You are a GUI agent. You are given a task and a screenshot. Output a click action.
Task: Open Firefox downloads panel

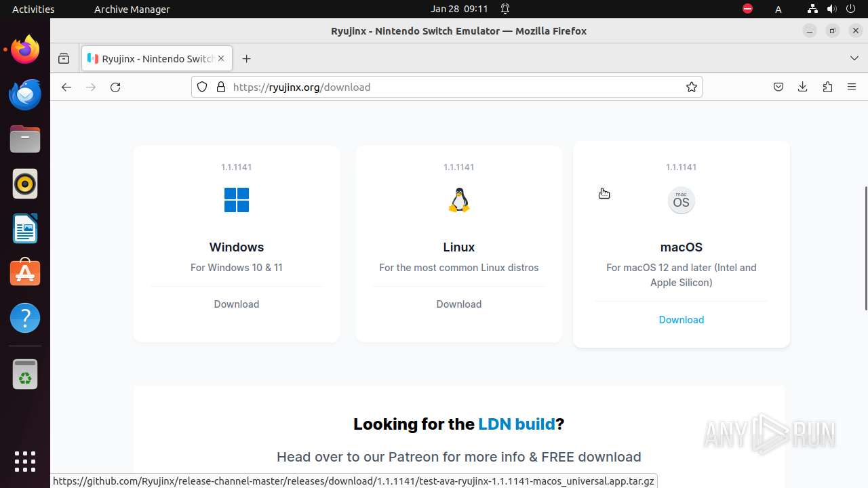click(x=803, y=87)
